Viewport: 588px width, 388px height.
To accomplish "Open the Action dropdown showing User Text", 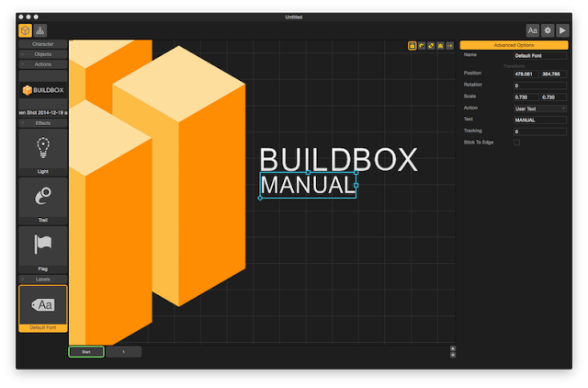I will [x=540, y=108].
